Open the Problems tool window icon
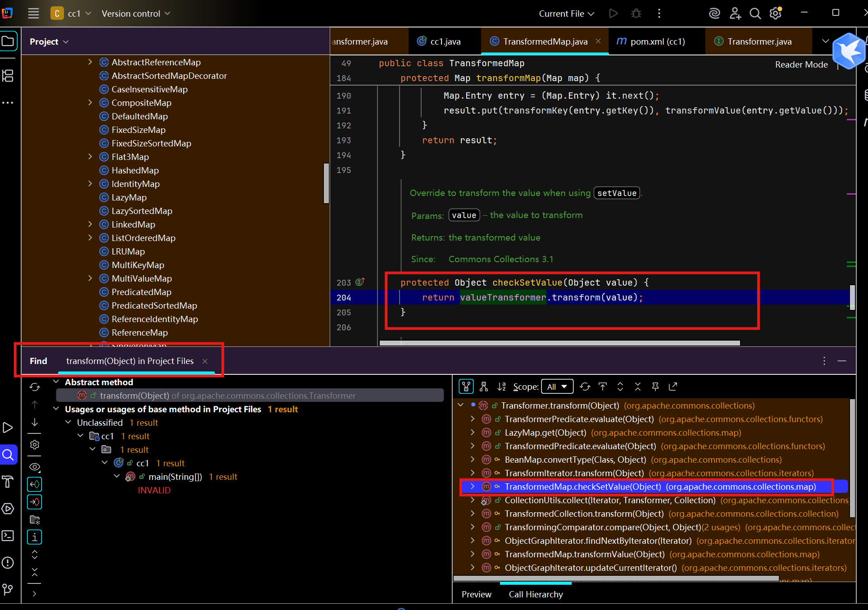 [x=8, y=563]
